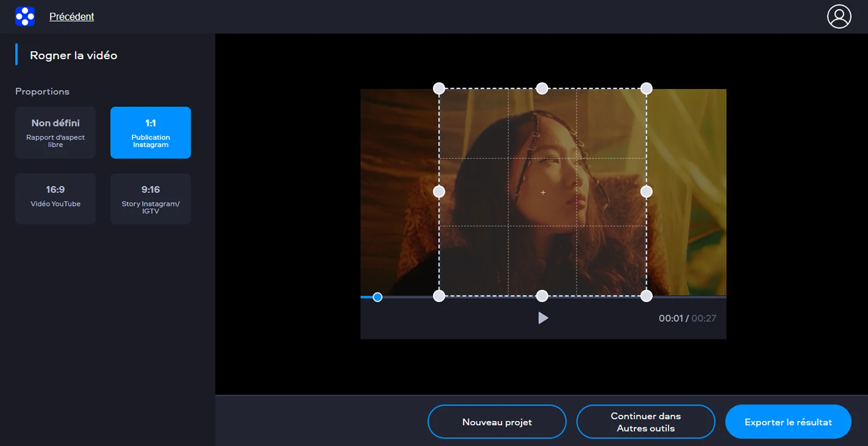Click the Movavi logo icon
868x446 pixels.
click(25, 17)
